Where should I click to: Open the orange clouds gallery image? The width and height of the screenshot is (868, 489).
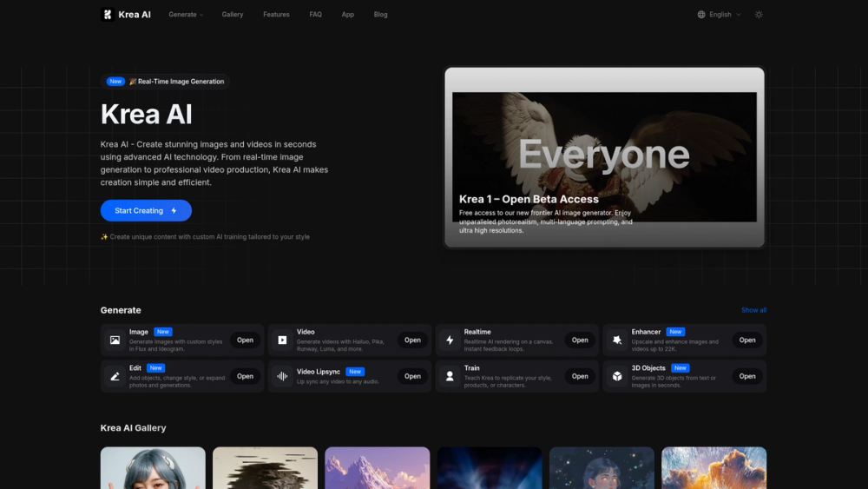(x=714, y=468)
